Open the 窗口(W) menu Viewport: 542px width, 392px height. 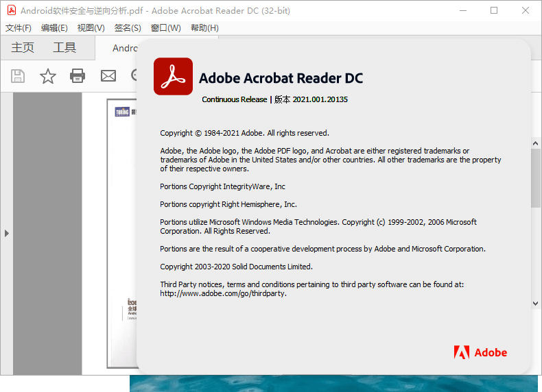click(165, 28)
